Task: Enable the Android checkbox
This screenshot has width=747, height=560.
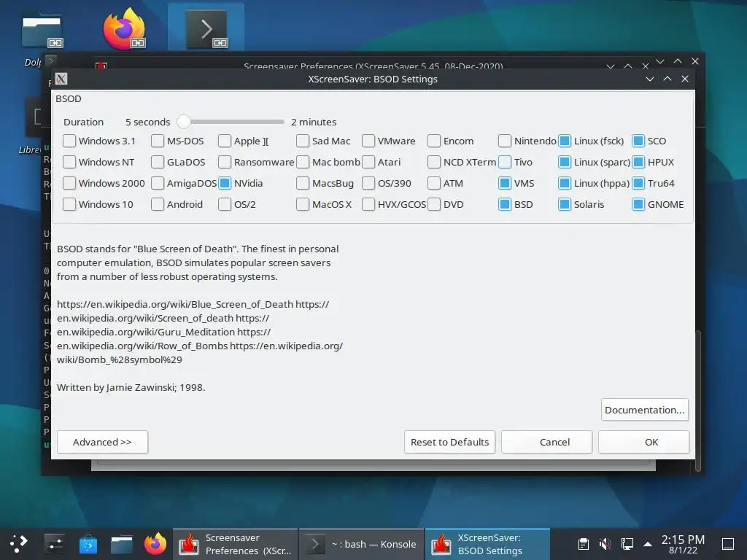Action: tap(158, 204)
